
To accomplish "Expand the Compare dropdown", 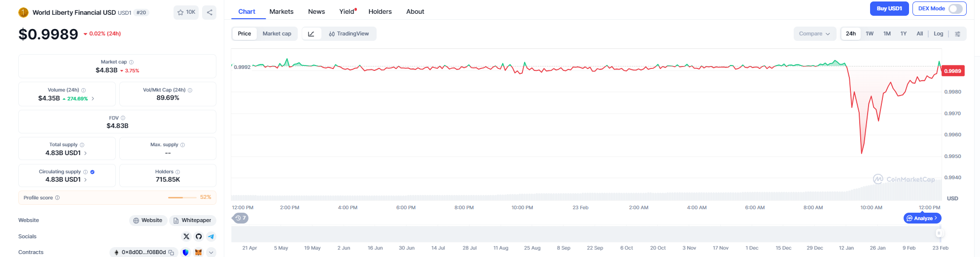I will pos(814,34).
